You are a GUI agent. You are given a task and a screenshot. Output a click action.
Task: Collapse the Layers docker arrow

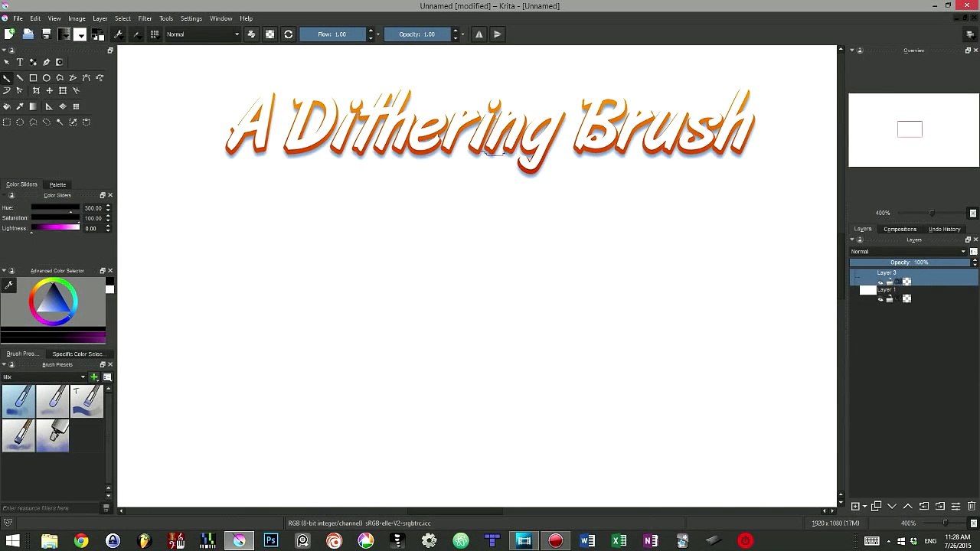coord(852,240)
